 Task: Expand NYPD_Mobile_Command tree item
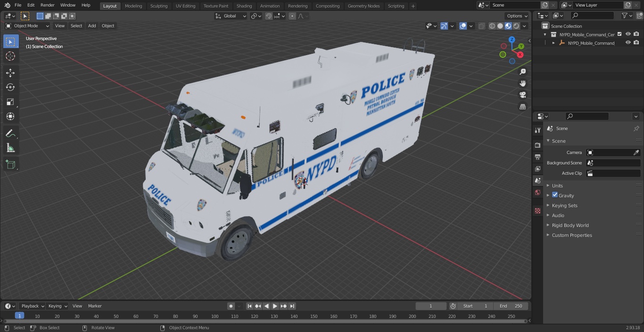tap(553, 43)
